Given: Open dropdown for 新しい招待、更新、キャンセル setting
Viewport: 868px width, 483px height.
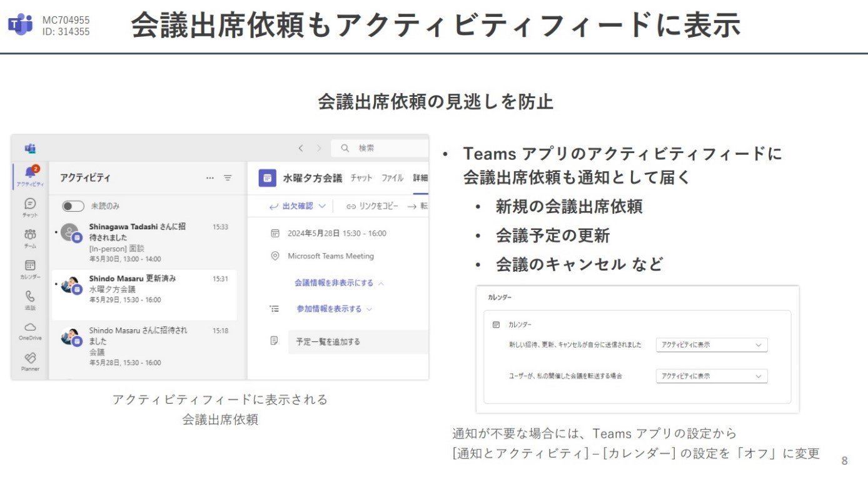Looking at the screenshot, I should coord(712,345).
